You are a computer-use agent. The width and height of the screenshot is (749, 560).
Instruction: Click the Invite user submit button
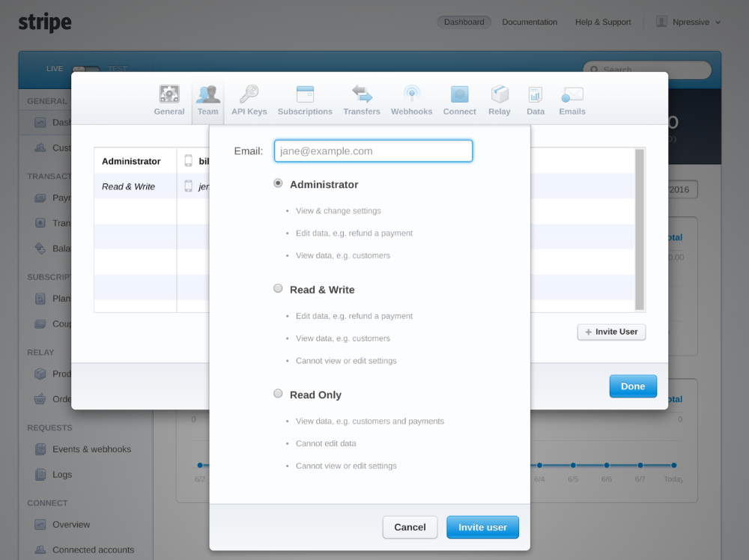(x=482, y=527)
